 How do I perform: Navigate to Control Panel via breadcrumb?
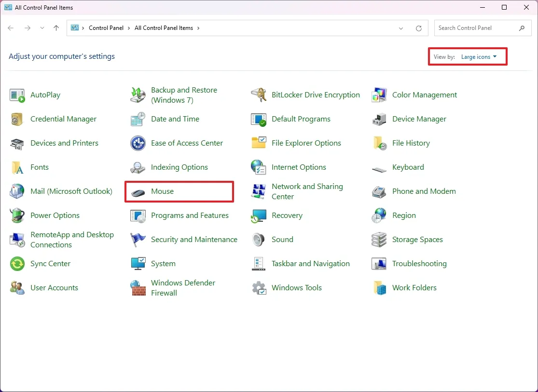coord(106,28)
